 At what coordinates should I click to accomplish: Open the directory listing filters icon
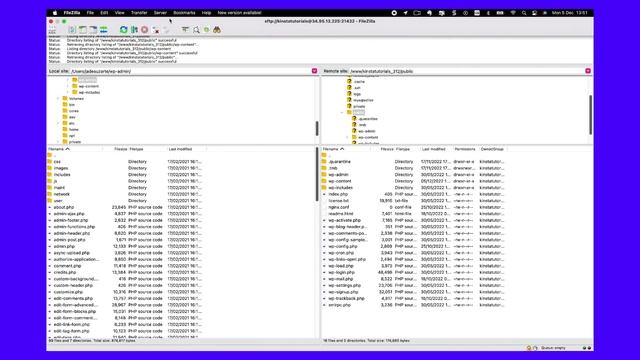pos(185,30)
